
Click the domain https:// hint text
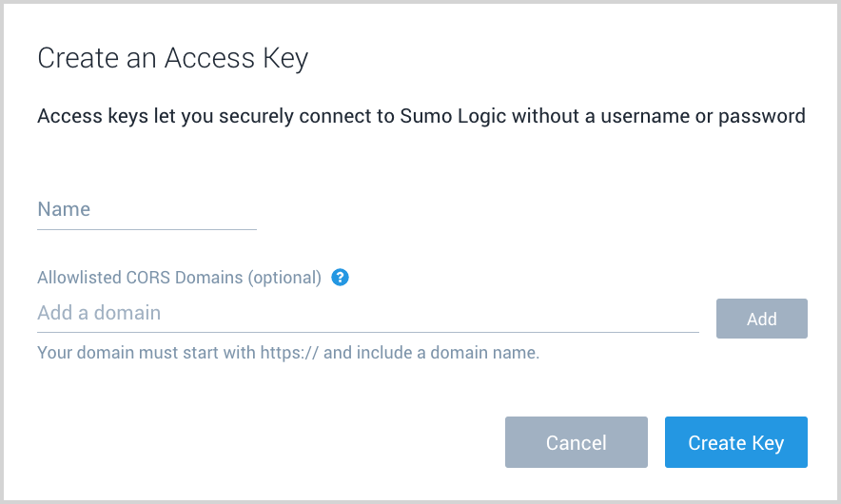click(x=288, y=353)
